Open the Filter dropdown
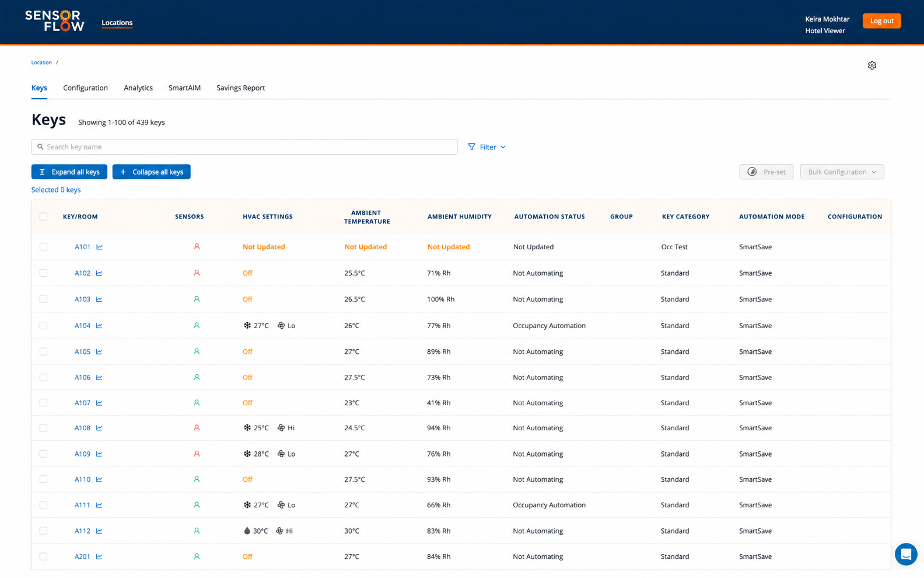The image size is (924, 578). pyautogui.click(x=487, y=147)
